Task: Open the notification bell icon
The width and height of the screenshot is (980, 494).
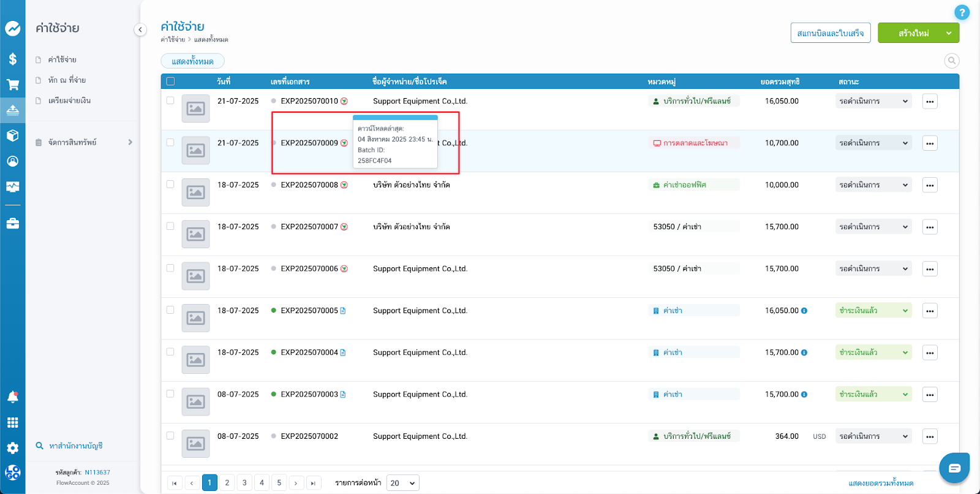Action: click(x=12, y=397)
